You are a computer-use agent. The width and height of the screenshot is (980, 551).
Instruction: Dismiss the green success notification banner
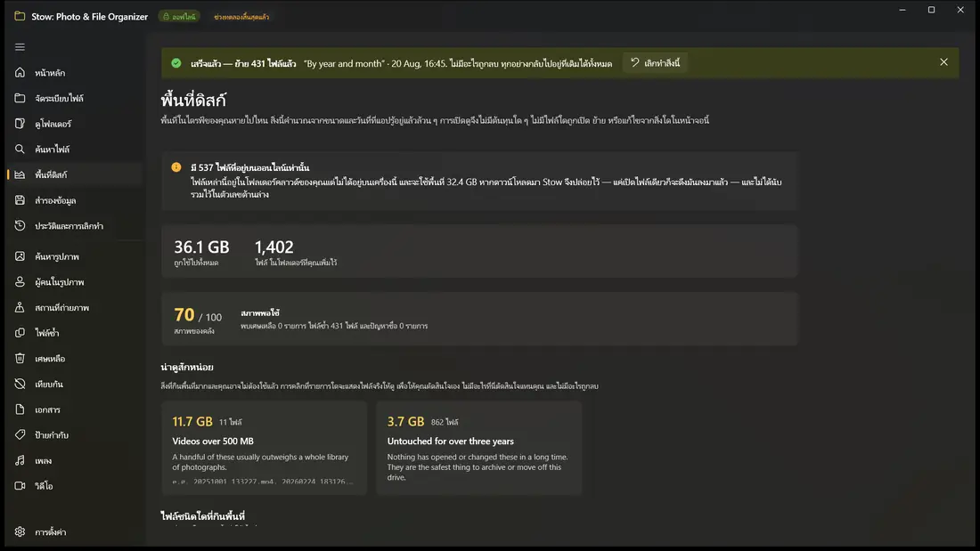tap(943, 62)
